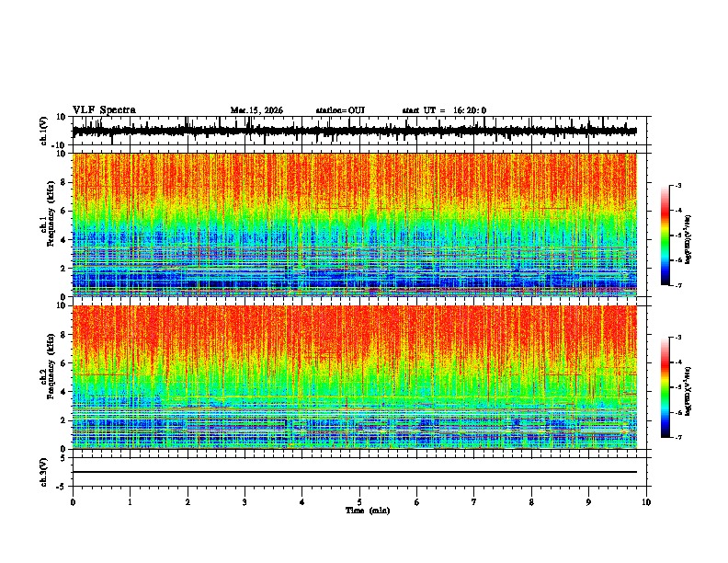Select the "Time (min)" axis label

point(368,511)
